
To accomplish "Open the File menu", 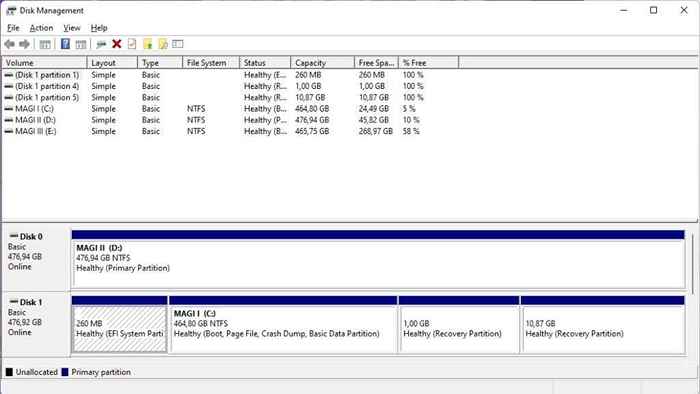I will (x=13, y=28).
